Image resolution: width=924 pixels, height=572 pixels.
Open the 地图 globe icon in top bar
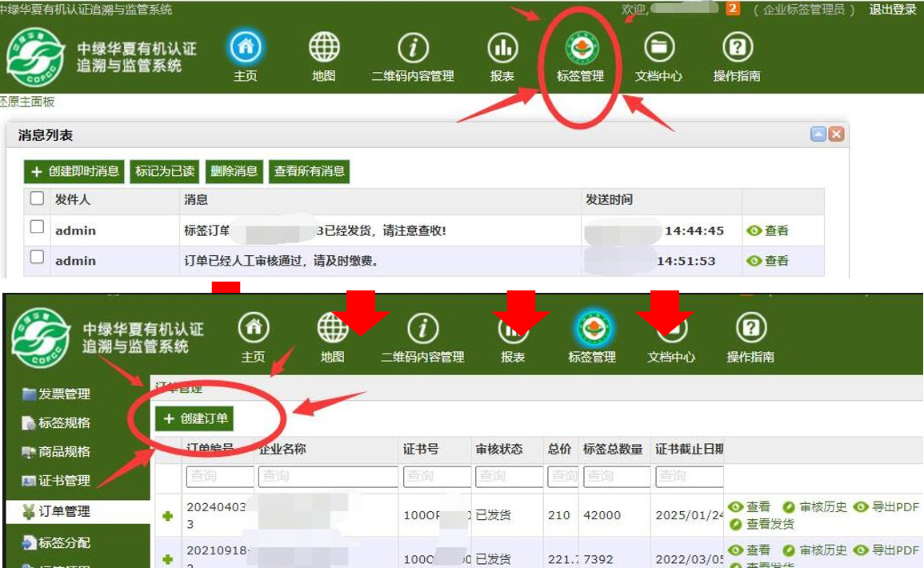[x=324, y=49]
